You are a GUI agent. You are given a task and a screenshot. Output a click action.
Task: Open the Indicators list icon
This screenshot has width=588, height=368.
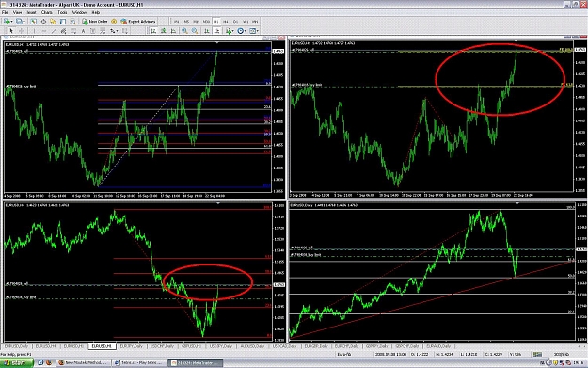(228, 31)
